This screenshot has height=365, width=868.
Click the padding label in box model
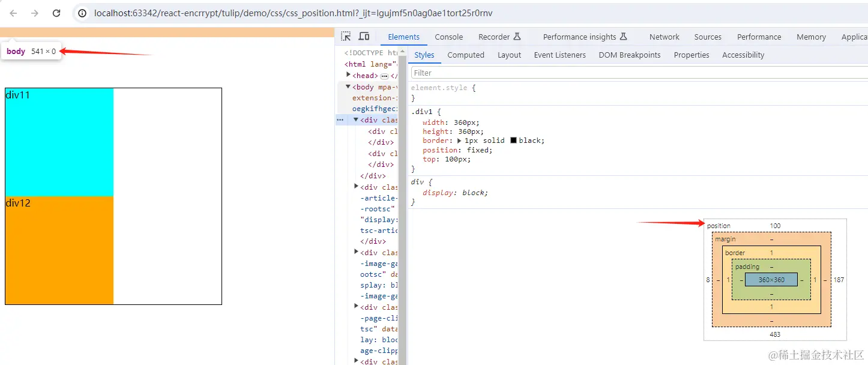(x=747, y=267)
